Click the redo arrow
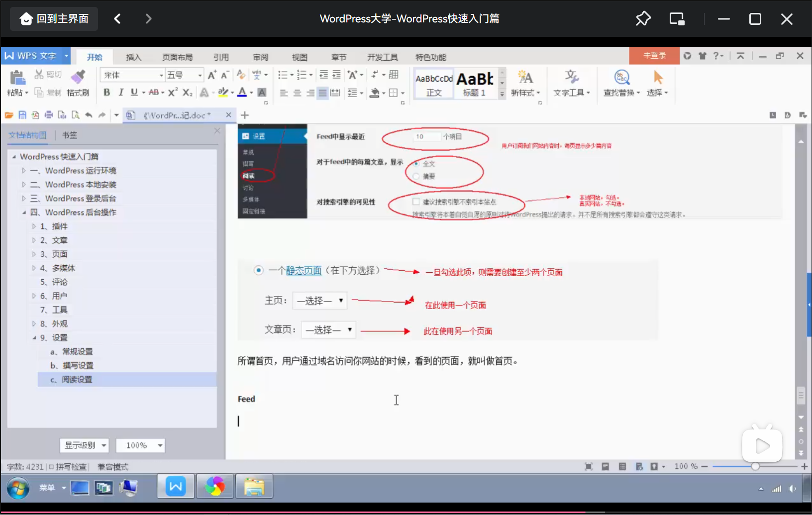The height and width of the screenshot is (515, 812). (x=102, y=115)
